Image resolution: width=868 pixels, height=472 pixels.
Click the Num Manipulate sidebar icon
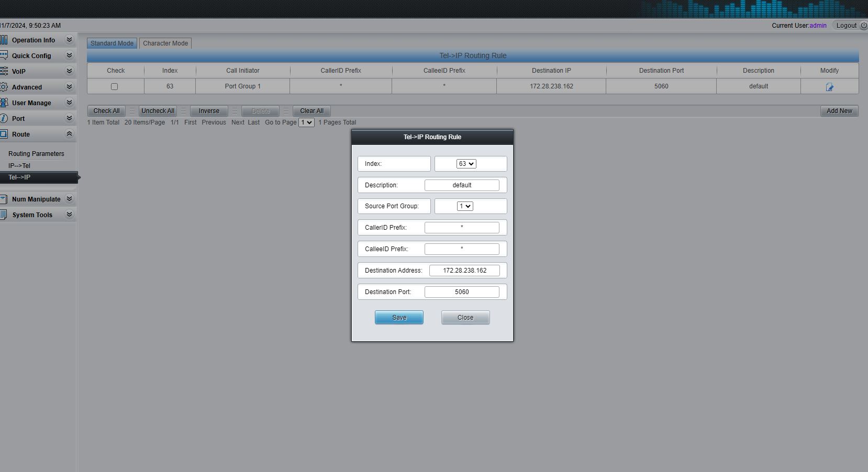(4, 199)
